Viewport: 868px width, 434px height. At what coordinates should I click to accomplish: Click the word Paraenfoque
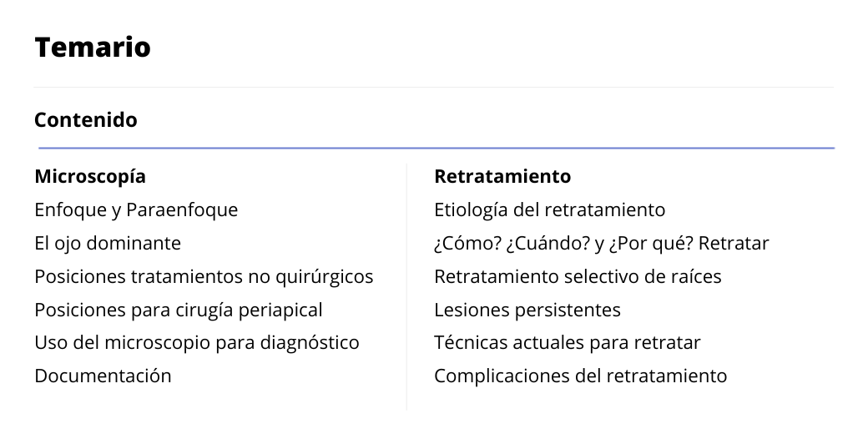click(182, 210)
